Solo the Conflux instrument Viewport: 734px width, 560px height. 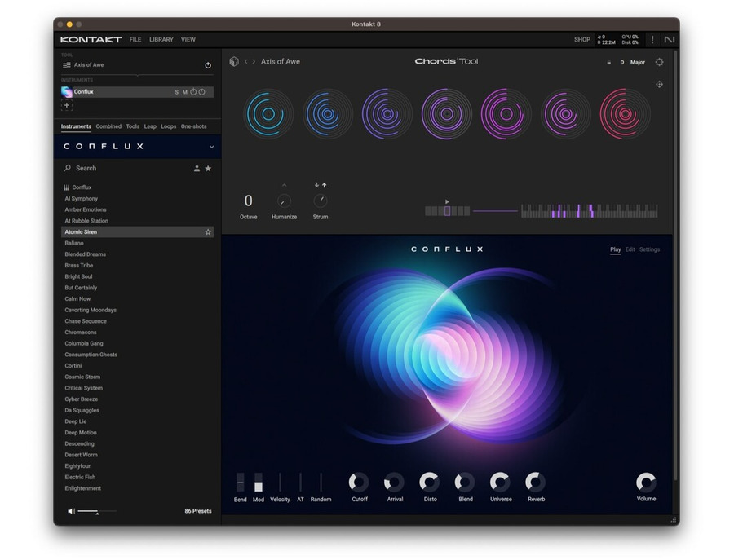point(176,91)
